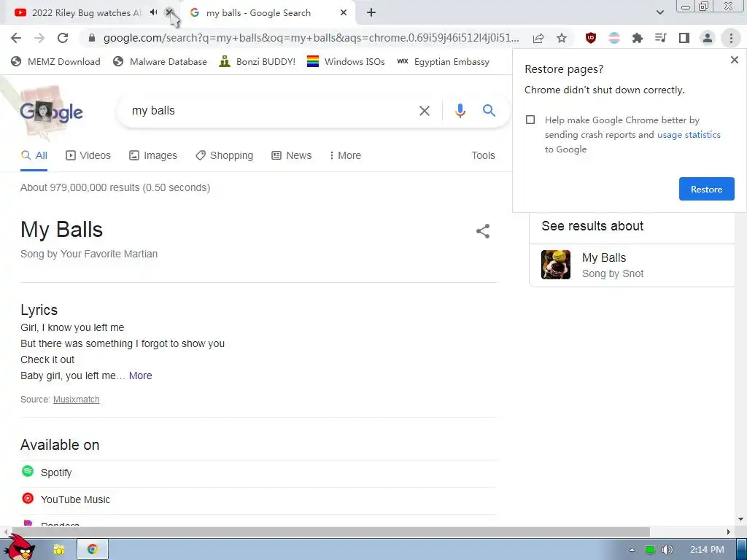747x560 pixels.
Task: Switch to Shopping results
Action: pos(225,156)
